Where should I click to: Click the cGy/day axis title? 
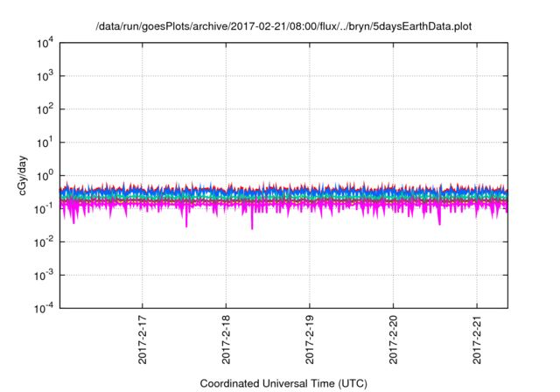point(23,175)
